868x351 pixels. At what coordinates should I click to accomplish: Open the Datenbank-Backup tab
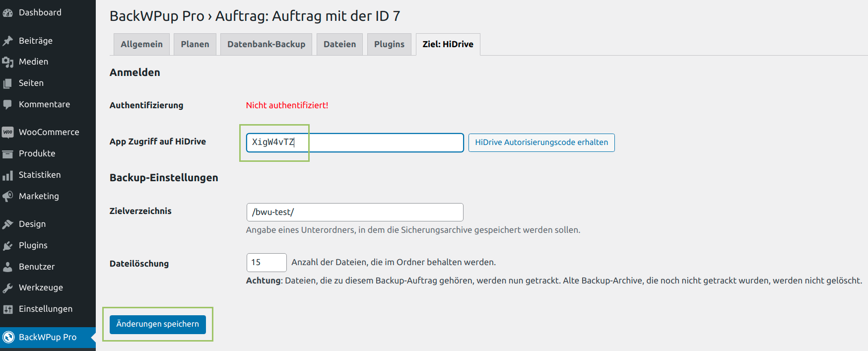pyautogui.click(x=266, y=44)
